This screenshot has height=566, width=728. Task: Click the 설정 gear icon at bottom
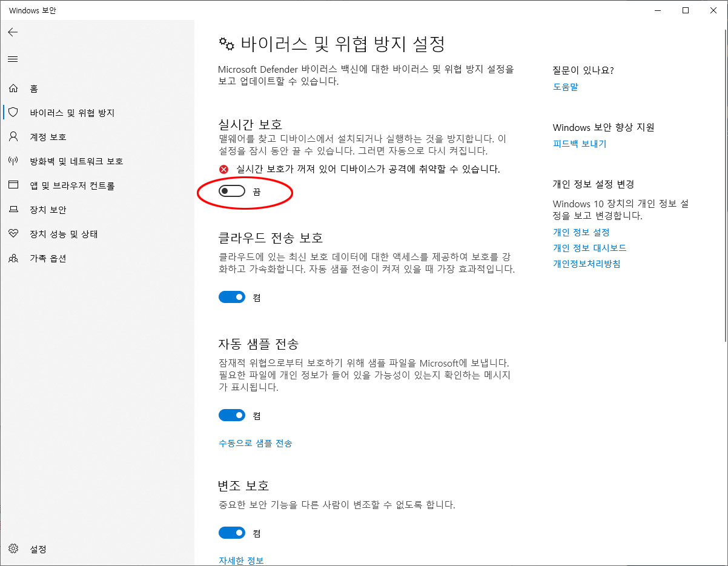tap(13, 549)
